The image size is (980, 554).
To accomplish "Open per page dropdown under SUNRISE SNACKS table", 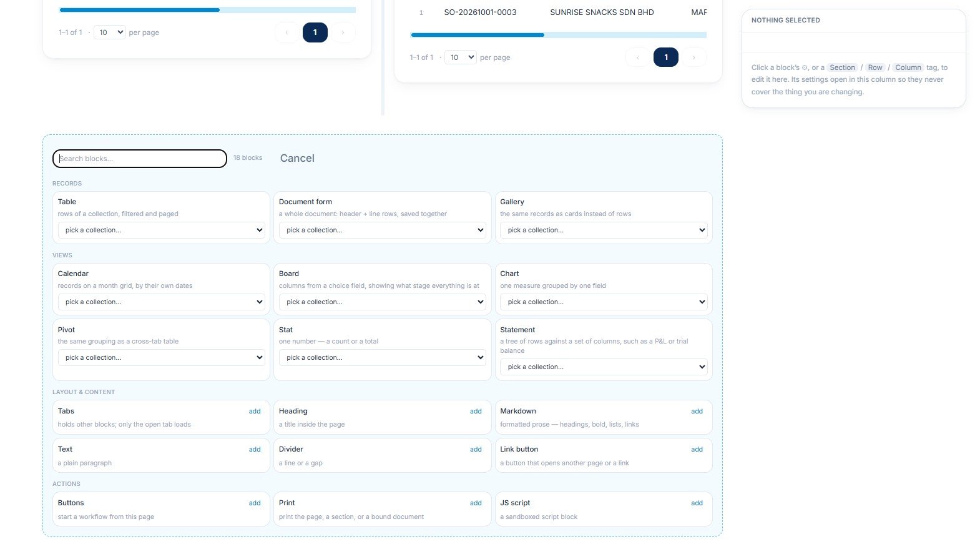I will pos(461,57).
